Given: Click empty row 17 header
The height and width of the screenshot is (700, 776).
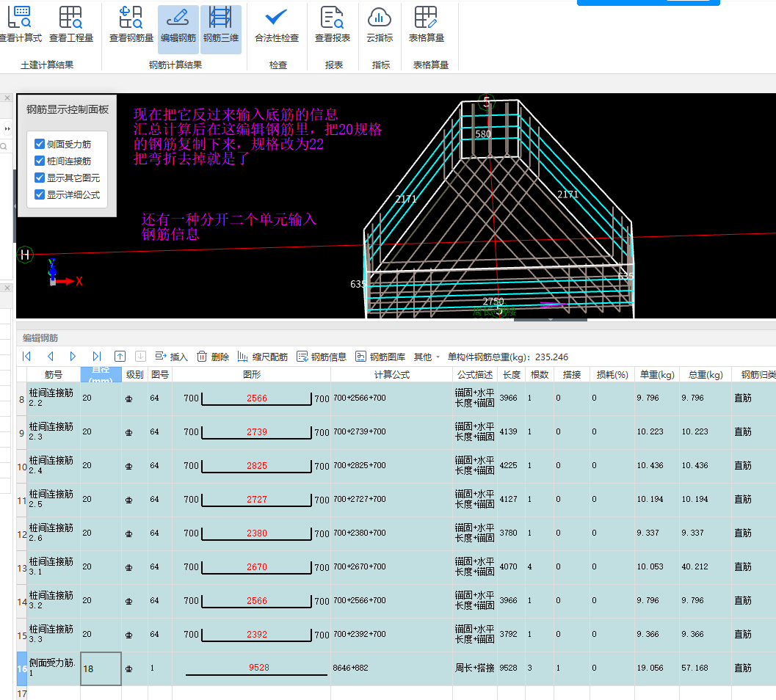Looking at the screenshot, I should click(x=22, y=693).
